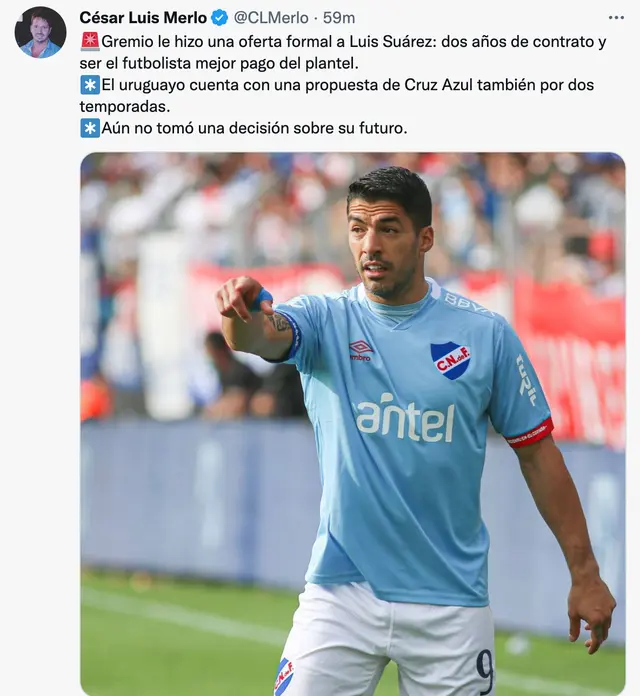This screenshot has height=696, width=640.
Task: Click the Umbro logo on the jersey
Action: pyautogui.click(x=361, y=350)
